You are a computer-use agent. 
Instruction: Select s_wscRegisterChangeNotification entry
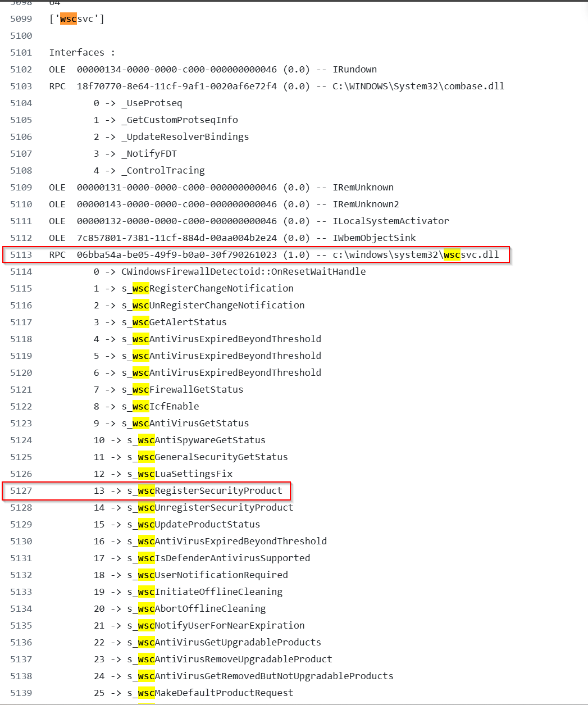coord(194,288)
